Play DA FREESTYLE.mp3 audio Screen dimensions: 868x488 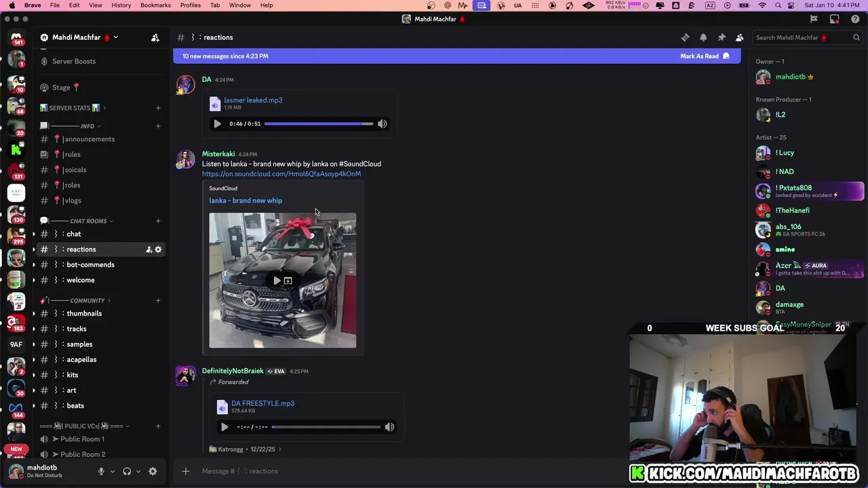point(224,427)
